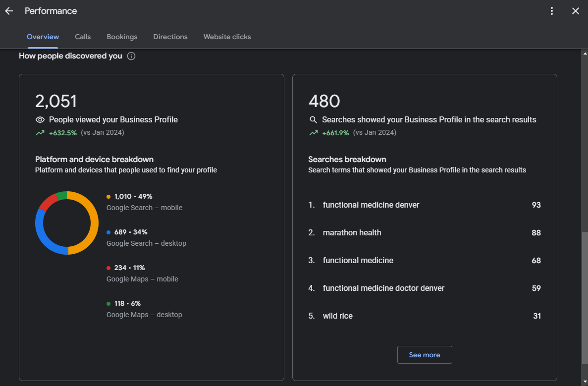Screen dimensions: 588x386
Task: Select the 'functional medicine doctor denver' search term
Action: [383, 288]
